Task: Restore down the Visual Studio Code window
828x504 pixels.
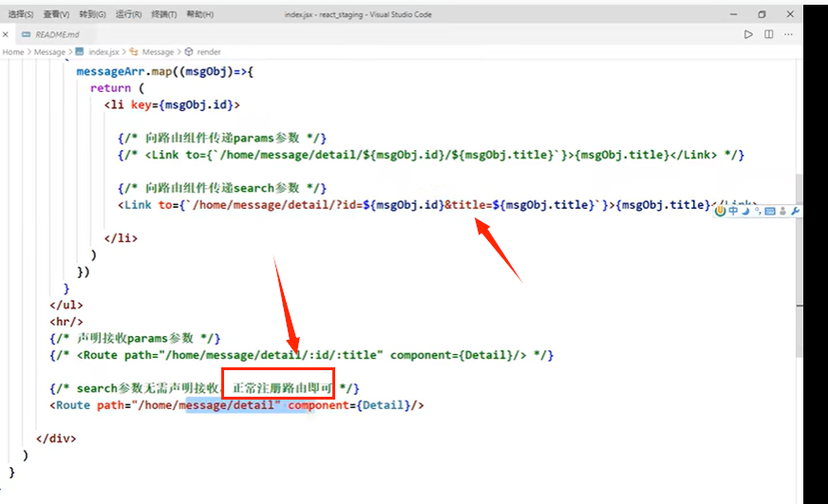Action: click(x=762, y=14)
